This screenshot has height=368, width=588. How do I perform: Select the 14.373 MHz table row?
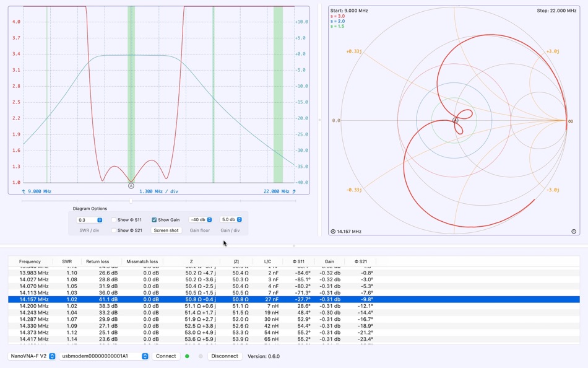pyautogui.click(x=293, y=332)
